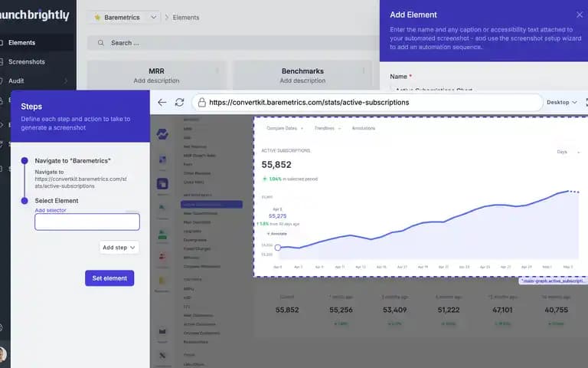
Task: Expand the Audit sidebar section chevron
Action: point(66,80)
